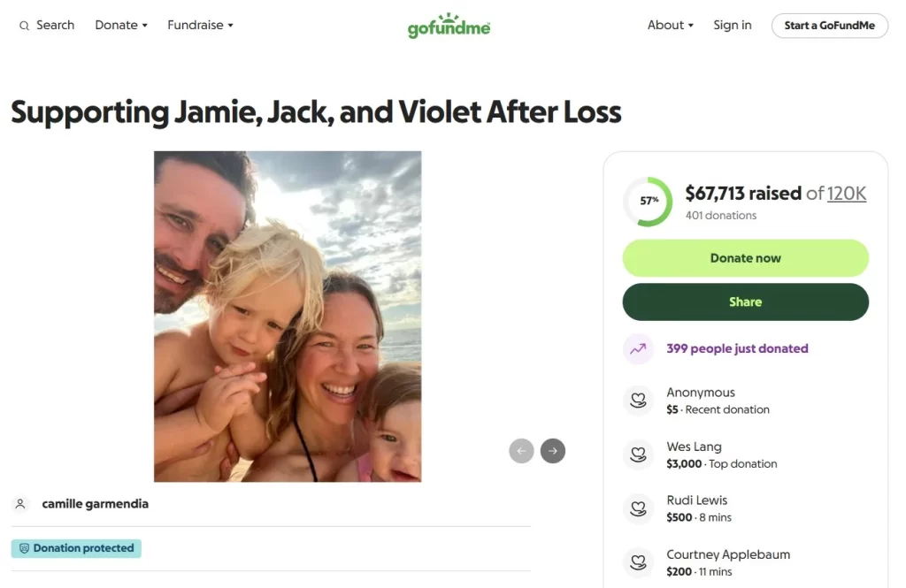Click the Donation protected shield icon

pyautogui.click(x=25, y=548)
